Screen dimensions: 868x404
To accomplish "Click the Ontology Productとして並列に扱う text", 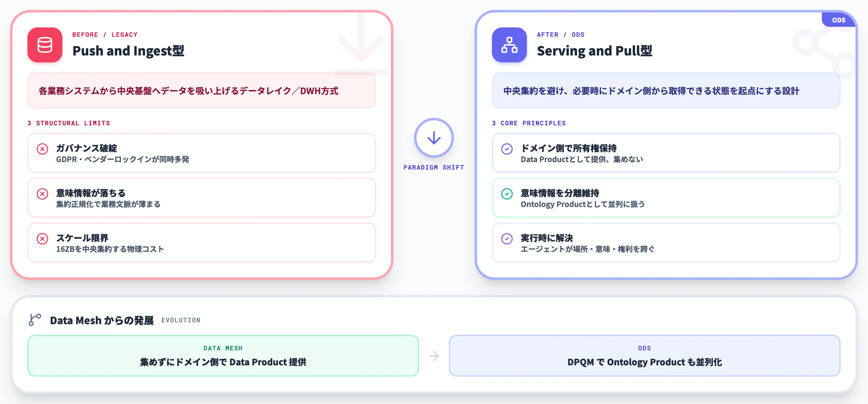I will point(583,204).
